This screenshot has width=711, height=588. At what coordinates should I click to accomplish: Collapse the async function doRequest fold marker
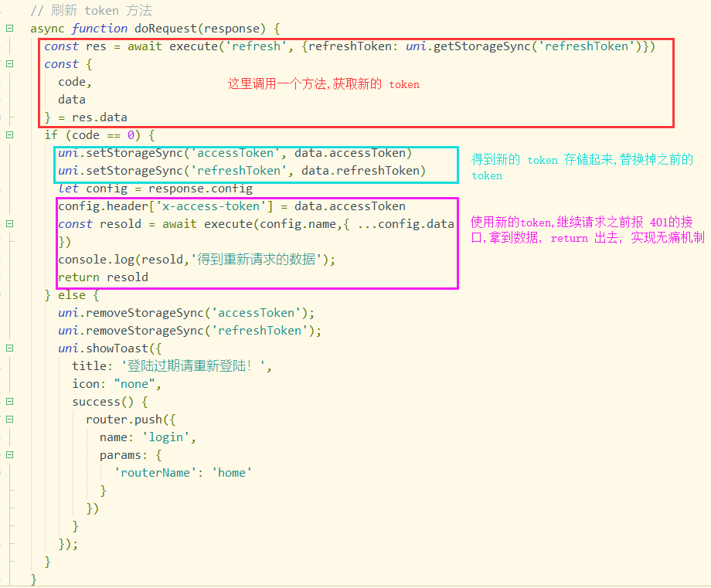coord(9,29)
